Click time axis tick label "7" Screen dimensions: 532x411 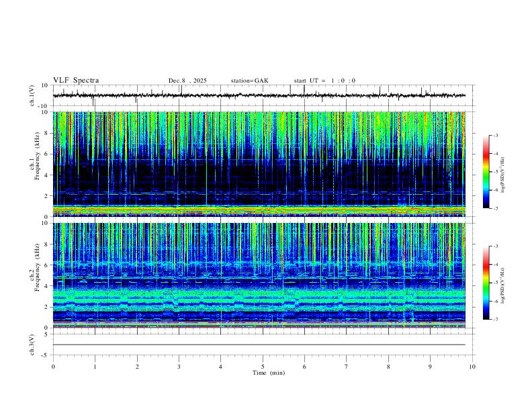(347, 367)
